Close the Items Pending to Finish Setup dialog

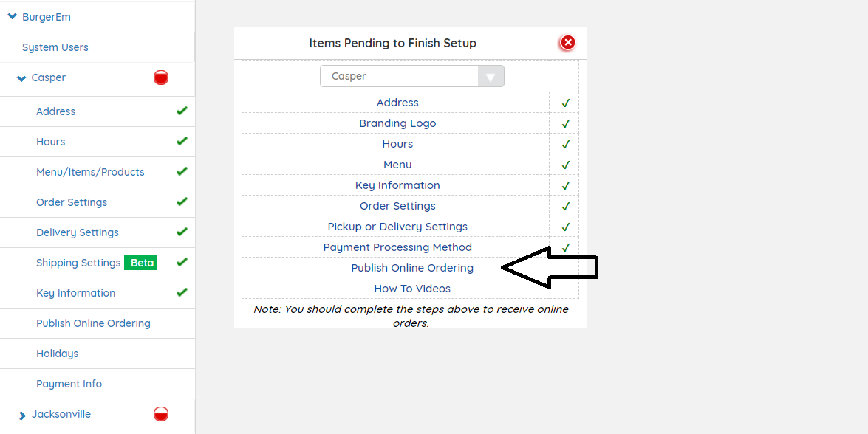click(567, 43)
